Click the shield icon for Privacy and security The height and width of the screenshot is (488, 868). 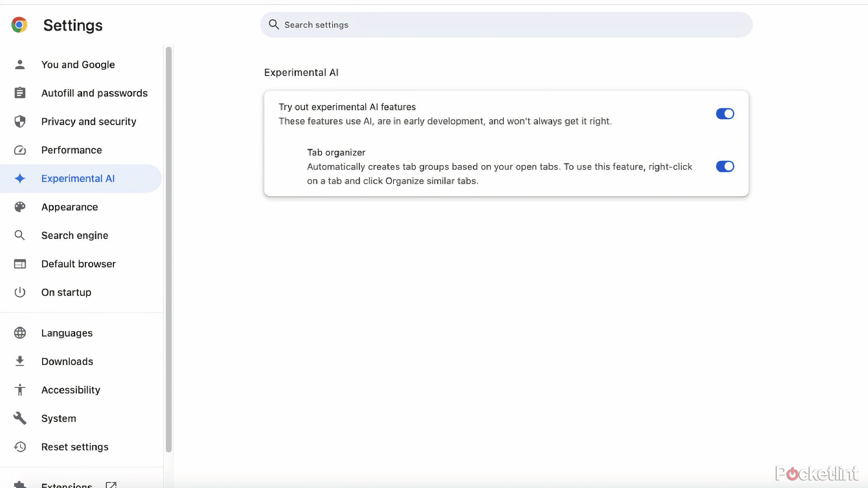[x=20, y=121]
